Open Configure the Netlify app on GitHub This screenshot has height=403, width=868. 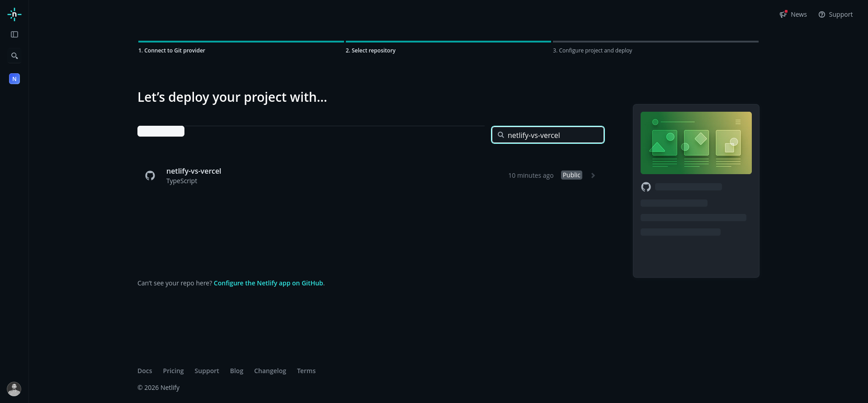point(269,283)
